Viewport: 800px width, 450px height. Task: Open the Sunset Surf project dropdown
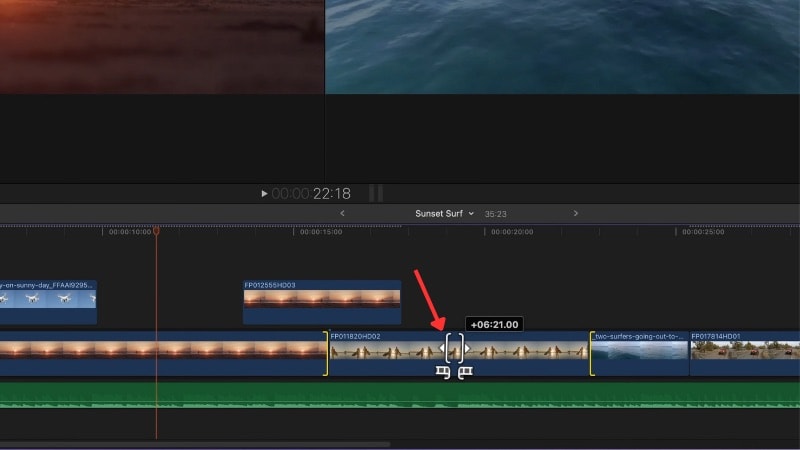coord(444,214)
